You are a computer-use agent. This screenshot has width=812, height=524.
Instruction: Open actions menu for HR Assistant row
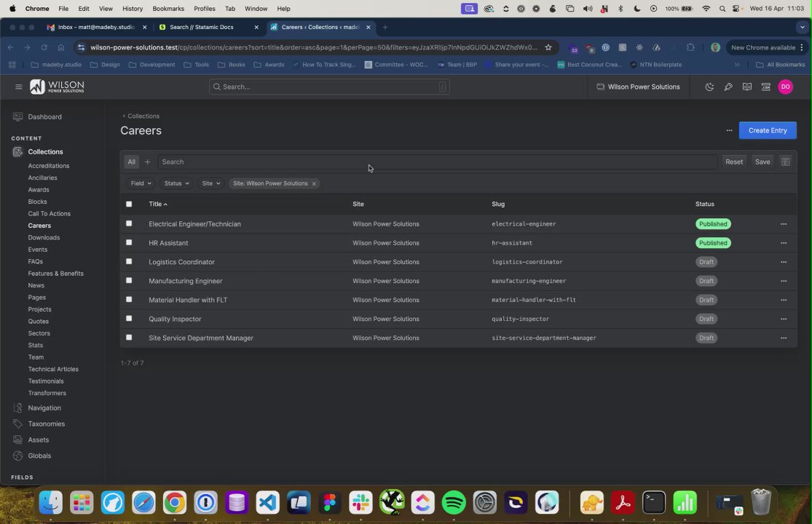pos(784,243)
